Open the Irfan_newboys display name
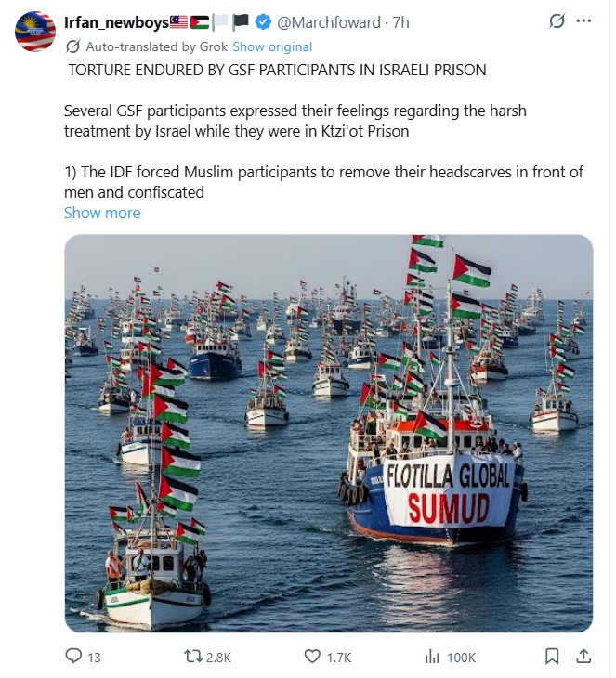 coord(116,22)
